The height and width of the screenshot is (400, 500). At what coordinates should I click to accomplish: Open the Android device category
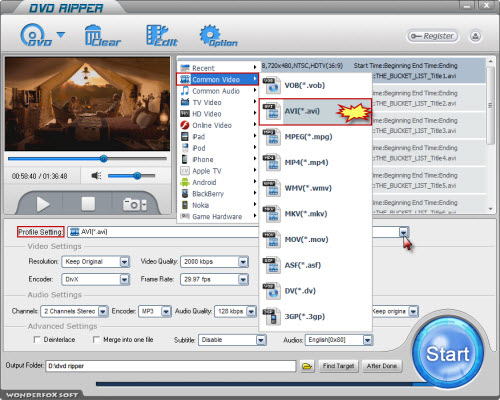pos(218,182)
